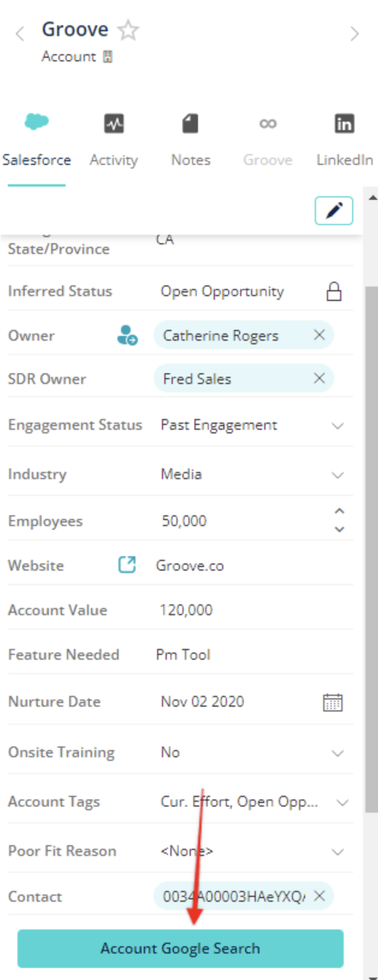Decrease Employees with the down stepper arrow
378x980 pixels.
(339, 529)
